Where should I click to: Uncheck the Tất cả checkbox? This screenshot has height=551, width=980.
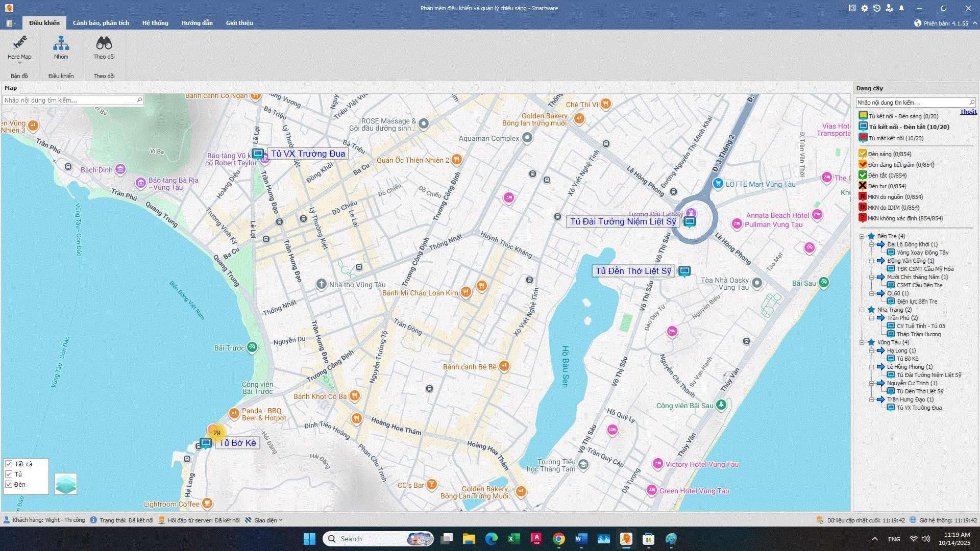click(x=9, y=464)
